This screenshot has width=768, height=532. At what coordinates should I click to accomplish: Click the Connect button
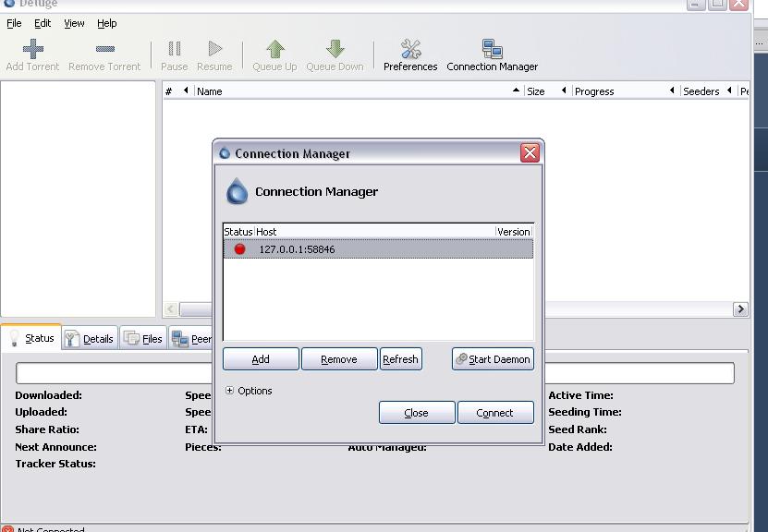coord(495,413)
